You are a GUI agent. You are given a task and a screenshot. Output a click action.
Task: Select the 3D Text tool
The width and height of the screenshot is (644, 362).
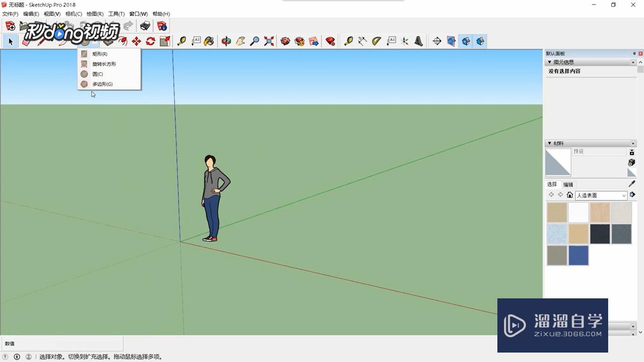(x=419, y=41)
